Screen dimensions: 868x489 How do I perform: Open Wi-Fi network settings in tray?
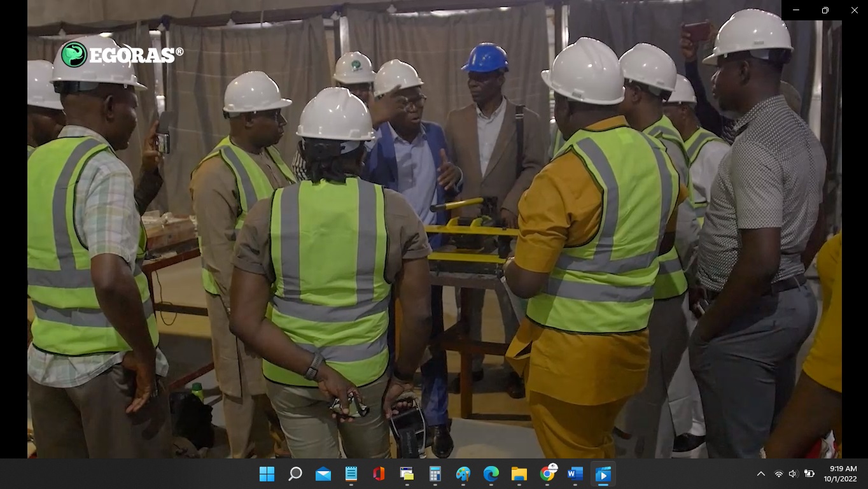tap(778, 474)
